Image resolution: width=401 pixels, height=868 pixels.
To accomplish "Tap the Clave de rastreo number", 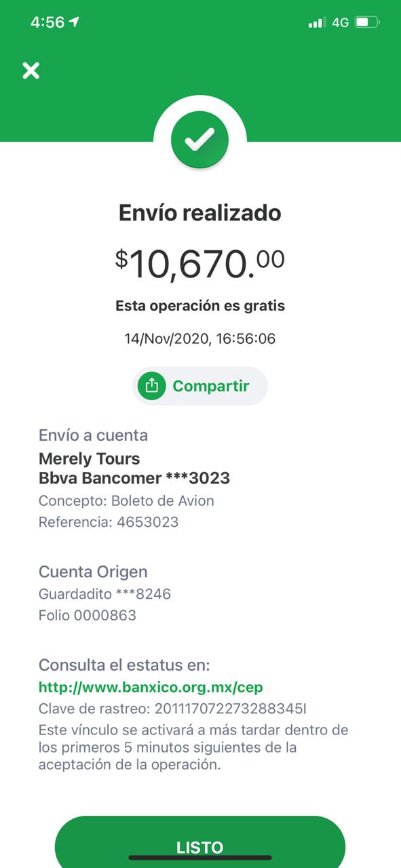I will (231, 709).
